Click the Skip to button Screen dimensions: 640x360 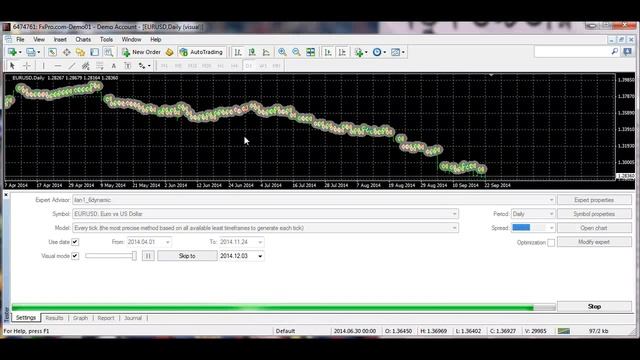click(x=187, y=256)
